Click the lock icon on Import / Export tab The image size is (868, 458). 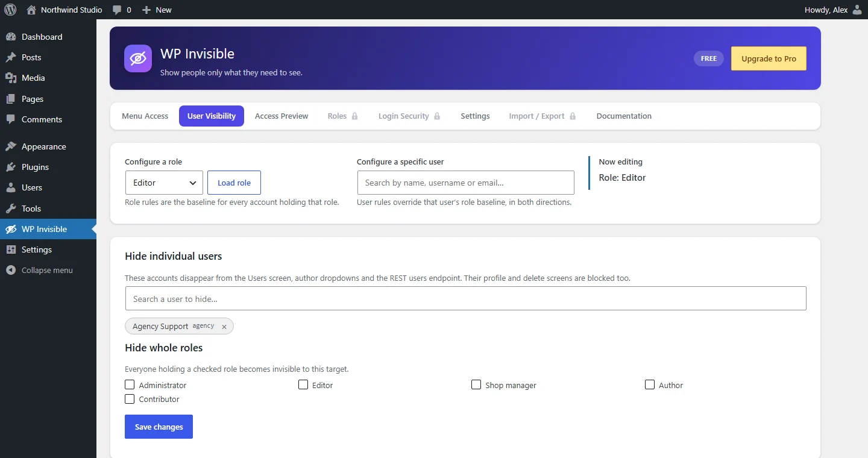point(573,116)
